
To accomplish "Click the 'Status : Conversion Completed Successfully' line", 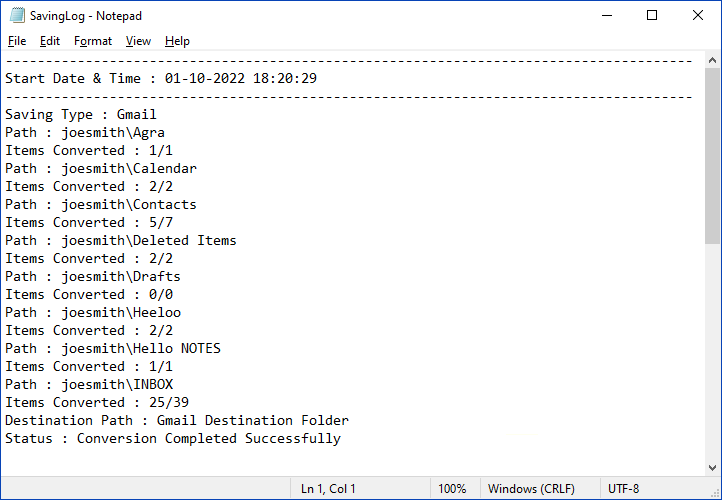I will [173, 438].
